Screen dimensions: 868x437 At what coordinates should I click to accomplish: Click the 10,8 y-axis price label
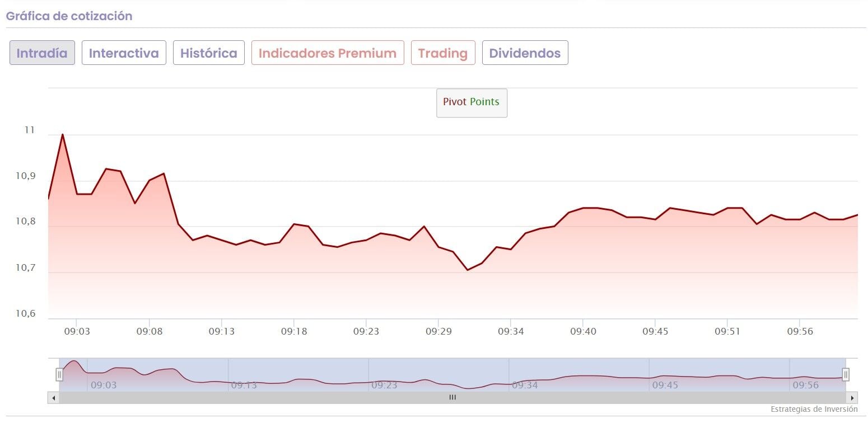click(25, 222)
